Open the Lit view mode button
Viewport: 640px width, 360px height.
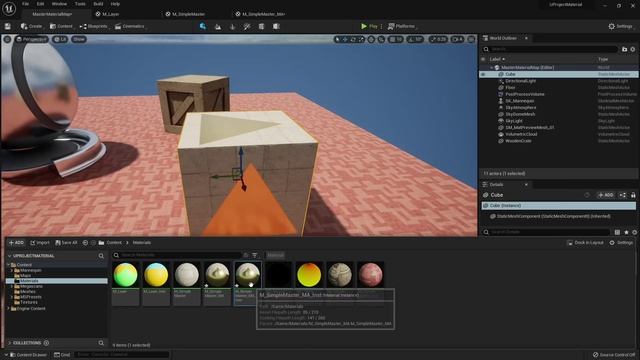click(x=60, y=39)
